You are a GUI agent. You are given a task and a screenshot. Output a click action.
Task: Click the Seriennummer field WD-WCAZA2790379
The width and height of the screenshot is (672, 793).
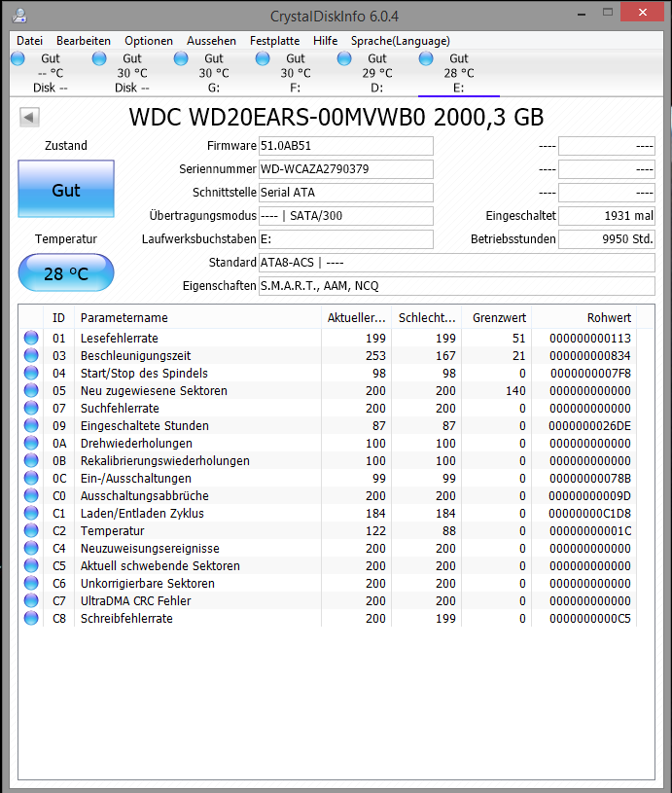coord(346,169)
